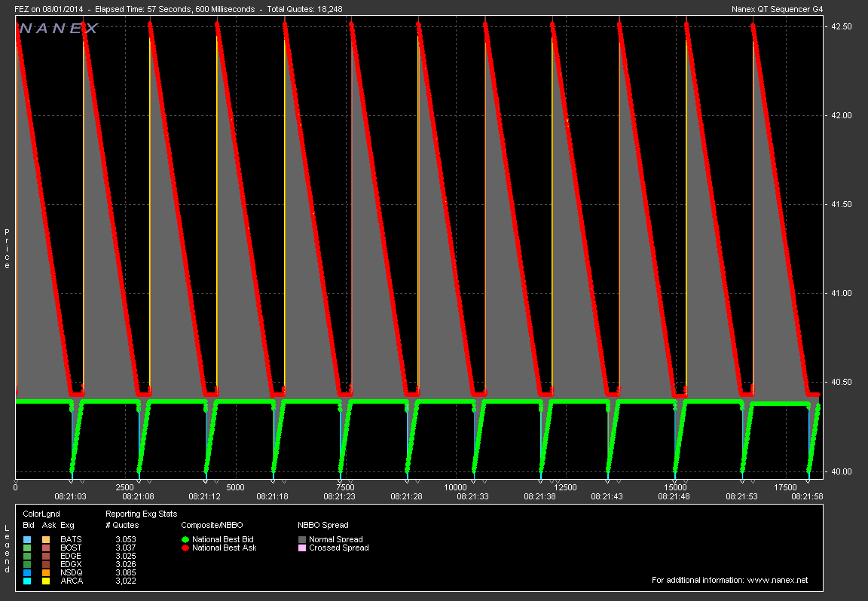Click the 10000 quote-count axis label

click(x=455, y=487)
